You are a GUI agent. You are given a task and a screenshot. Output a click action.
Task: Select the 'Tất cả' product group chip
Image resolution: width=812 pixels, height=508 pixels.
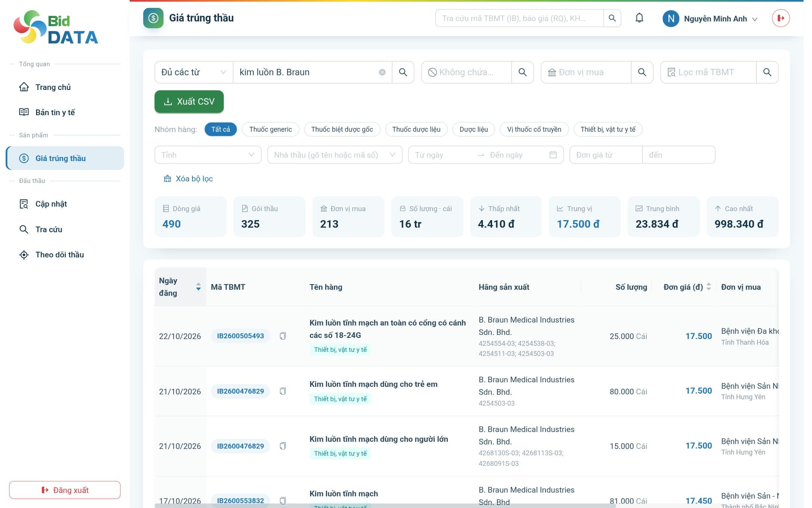221,129
